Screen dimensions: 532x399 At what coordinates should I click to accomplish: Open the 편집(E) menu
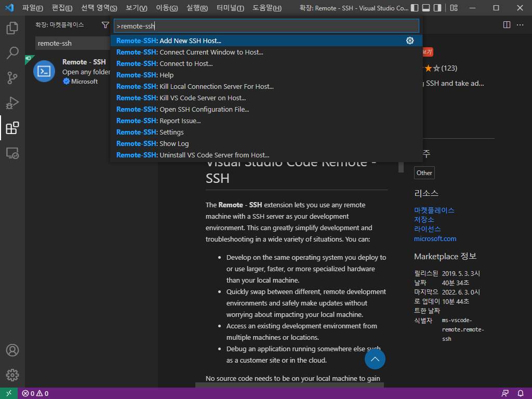click(x=62, y=8)
